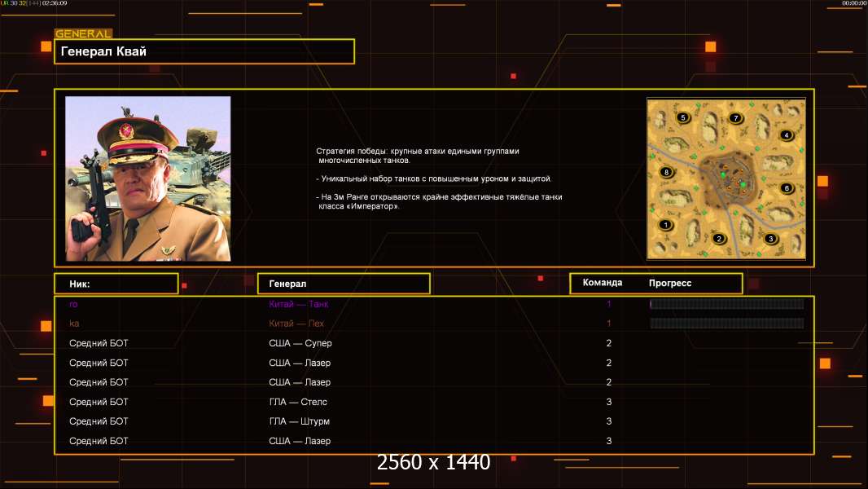Image resolution: width=868 pixels, height=489 pixels.
Task: Select the 'США — Супер' general entry
Action: point(300,343)
